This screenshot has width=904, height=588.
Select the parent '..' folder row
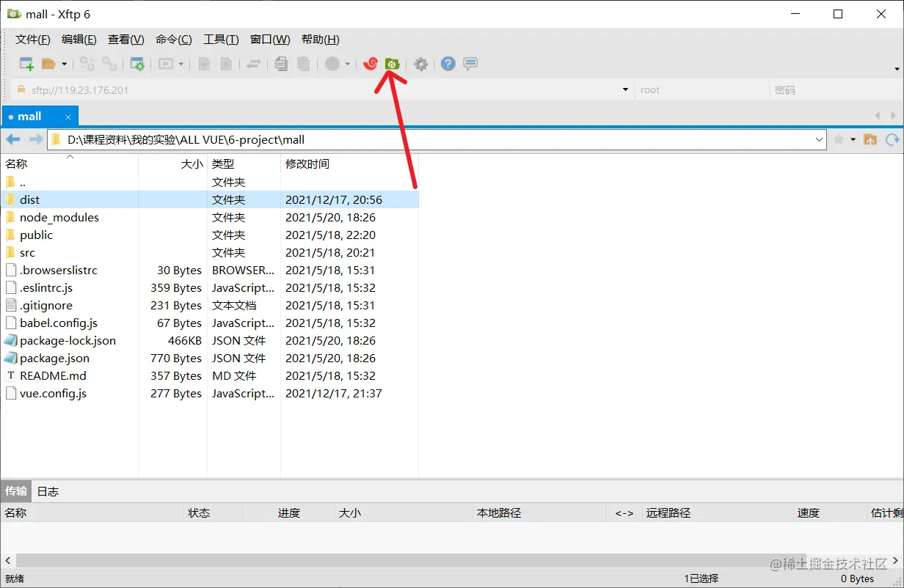click(209, 182)
